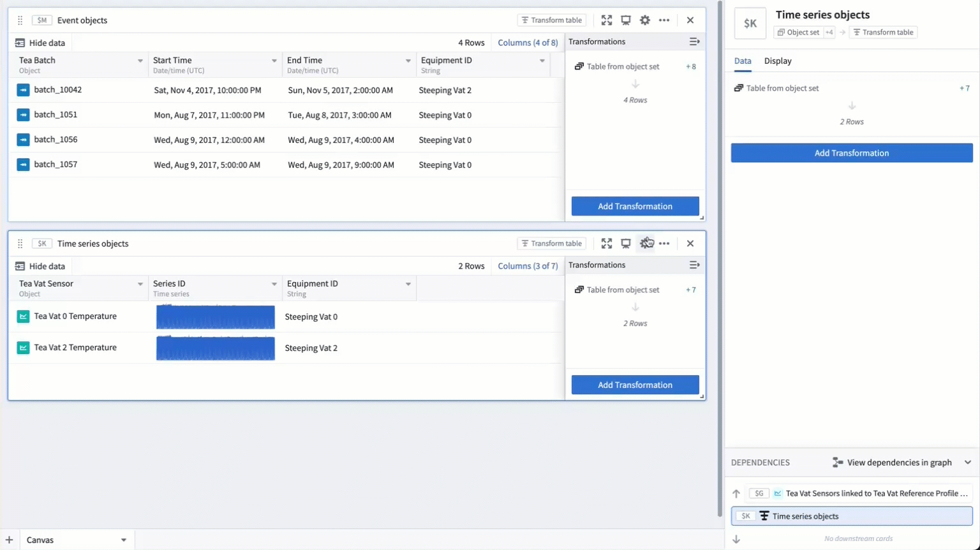The image size is (980, 550).
Task: Open the more options menu on Event objects card
Action: (x=664, y=20)
